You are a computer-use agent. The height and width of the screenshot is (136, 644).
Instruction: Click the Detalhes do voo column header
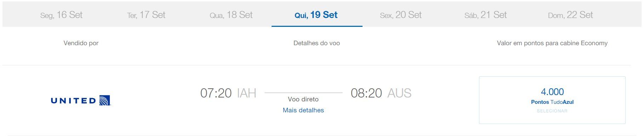click(x=317, y=43)
